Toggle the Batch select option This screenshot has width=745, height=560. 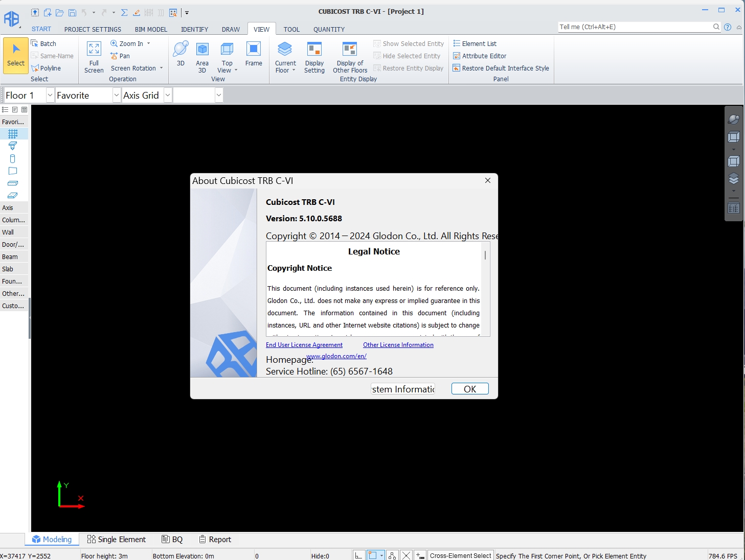[48, 44]
